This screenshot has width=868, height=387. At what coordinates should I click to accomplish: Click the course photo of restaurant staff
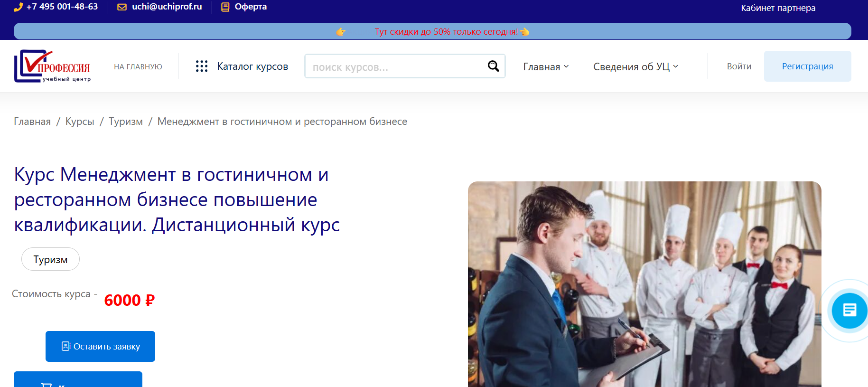point(644,285)
